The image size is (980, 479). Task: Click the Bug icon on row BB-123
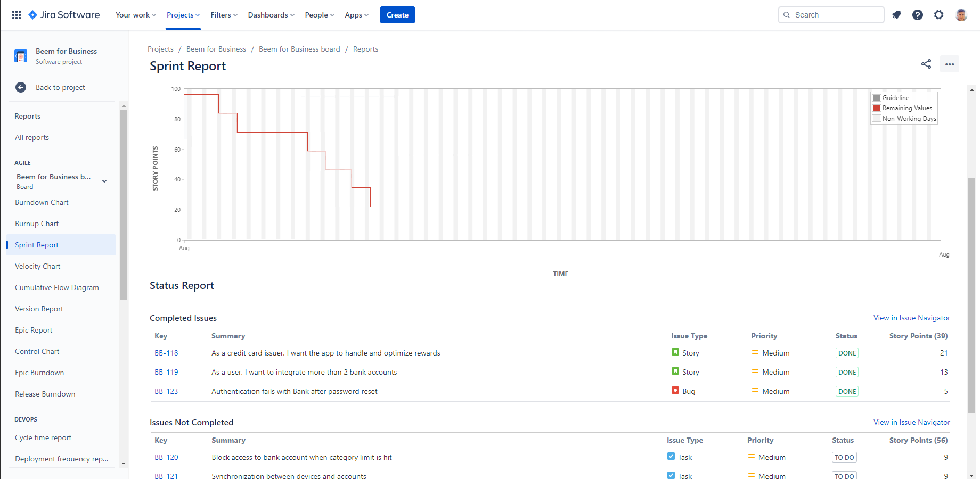pyautogui.click(x=675, y=391)
